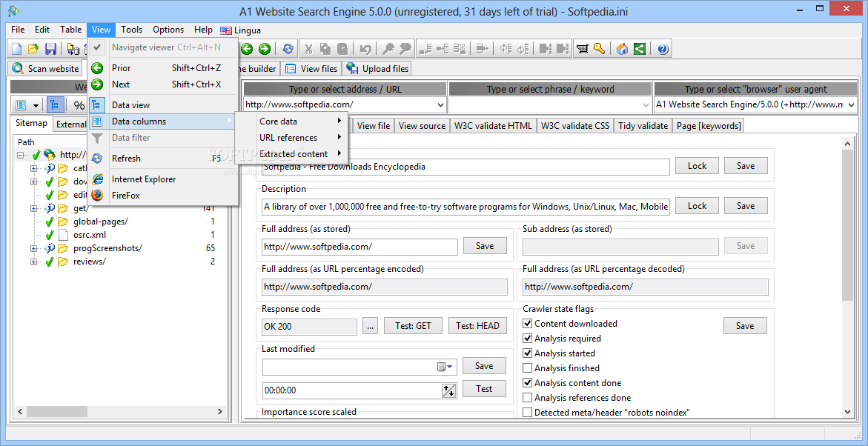This screenshot has width=868, height=446.
Task: Enable Detected meta/header robots noindex checkbox
Action: click(528, 412)
